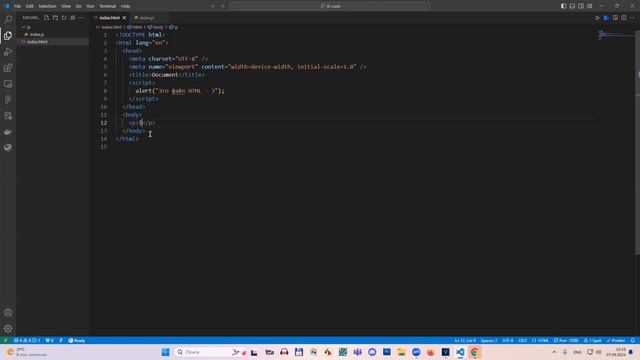Open Explorer more actions ellipsis
The height and width of the screenshot is (360, 640).
(81, 18)
